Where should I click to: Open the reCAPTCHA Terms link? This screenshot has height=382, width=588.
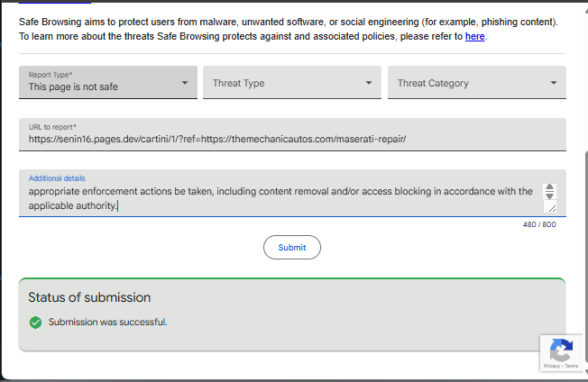pyautogui.click(x=572, y=367)
